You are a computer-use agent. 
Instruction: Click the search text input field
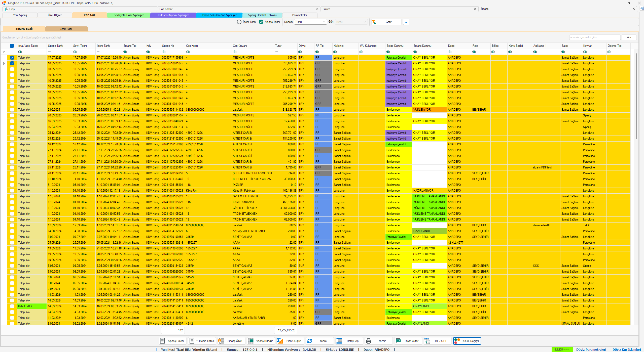point(595,37)
